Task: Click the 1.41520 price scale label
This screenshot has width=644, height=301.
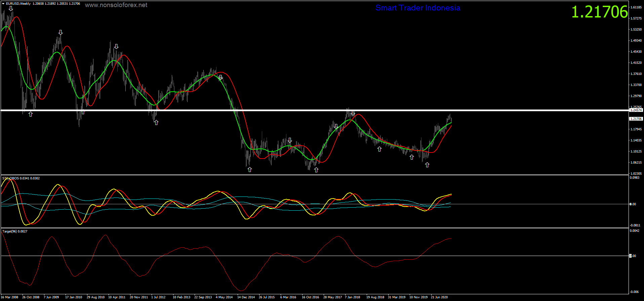Action: [636, 63]
